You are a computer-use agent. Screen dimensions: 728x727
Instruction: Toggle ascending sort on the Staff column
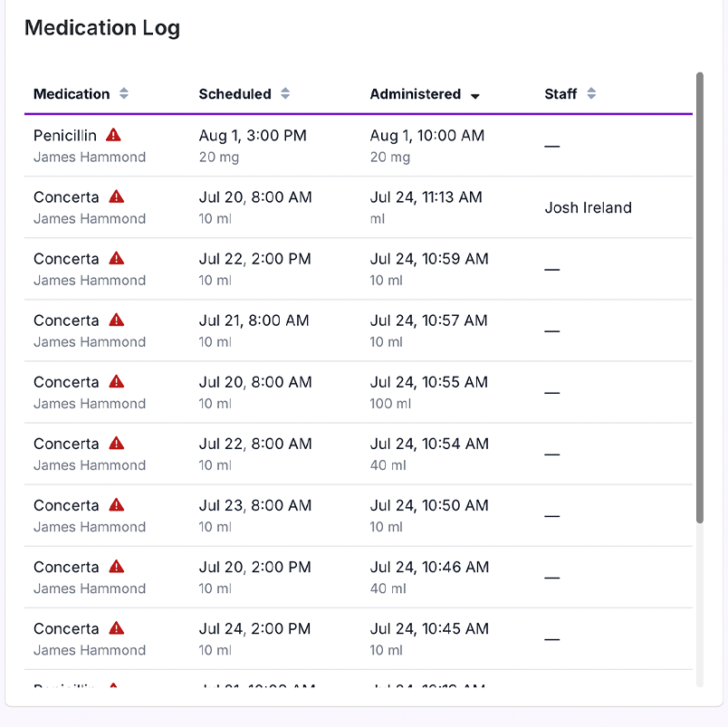[x=589, y=93]
